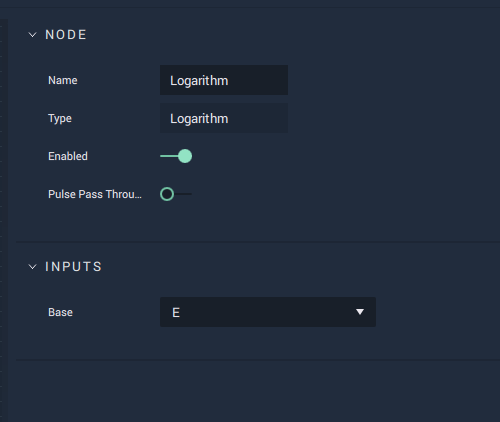Click the NODE section header title

pyautogui.click(x=66, y=35)
